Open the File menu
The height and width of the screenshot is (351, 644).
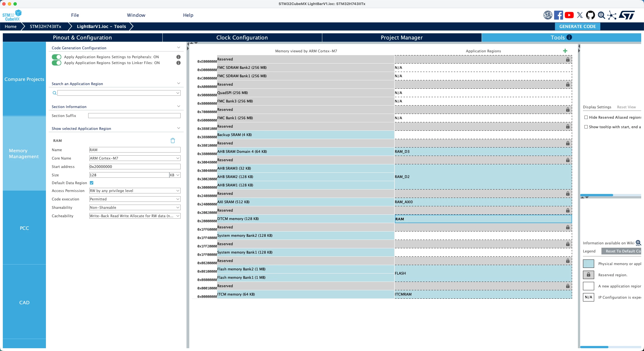coord(75,15)
